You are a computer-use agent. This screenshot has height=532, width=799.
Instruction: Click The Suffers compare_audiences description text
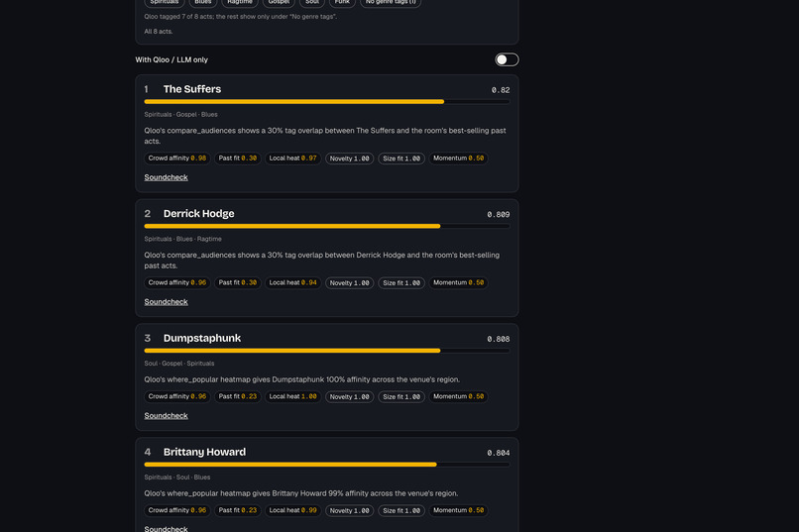pos(325,136)
